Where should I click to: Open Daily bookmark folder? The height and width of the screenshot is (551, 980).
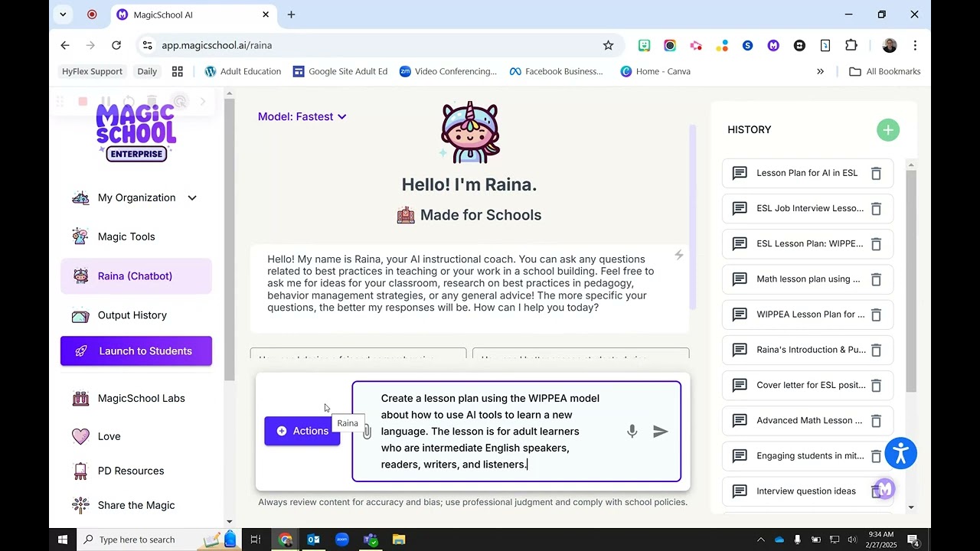pyautogui.click(x=147, y=71)
